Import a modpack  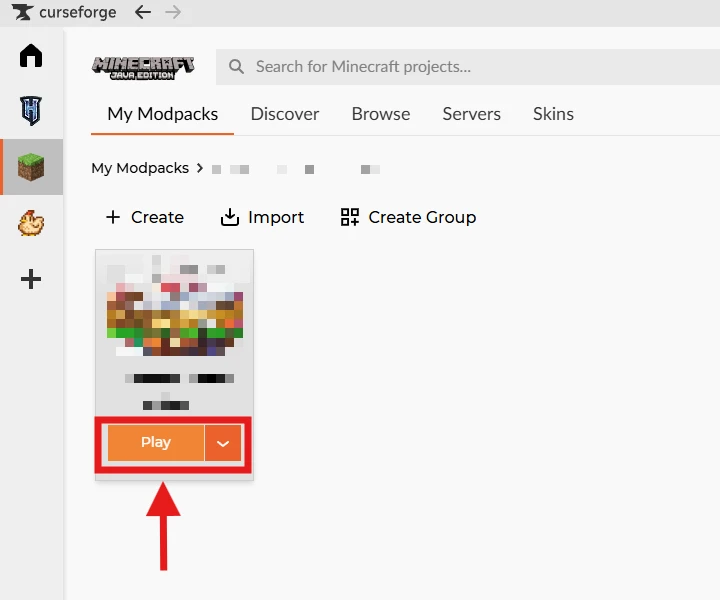[x=262, y=217]
